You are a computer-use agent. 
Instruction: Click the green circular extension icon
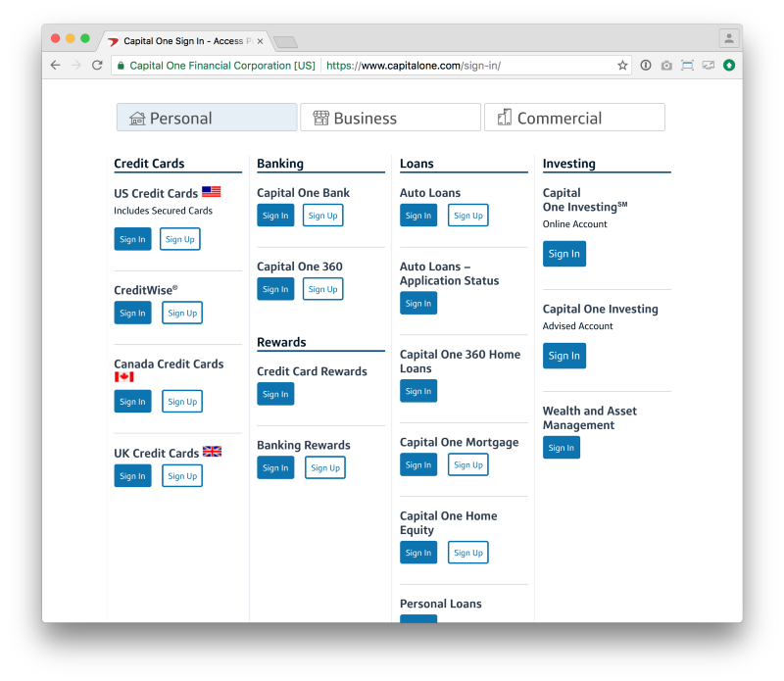point(728,66)
